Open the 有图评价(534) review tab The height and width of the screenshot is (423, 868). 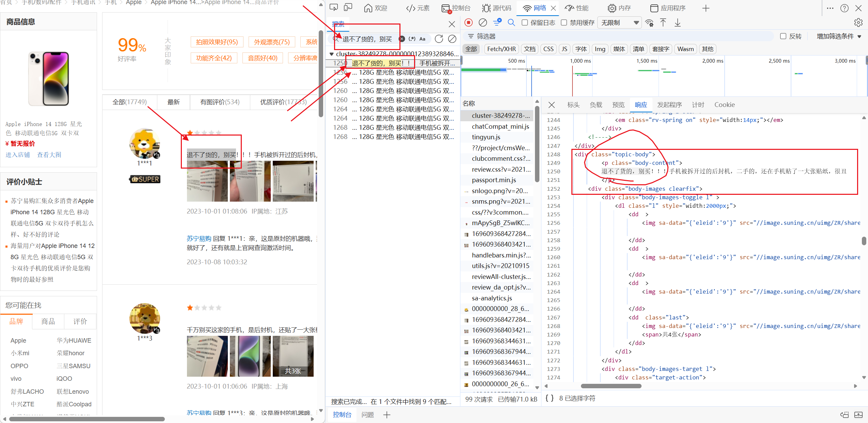[x=220, y=102]
